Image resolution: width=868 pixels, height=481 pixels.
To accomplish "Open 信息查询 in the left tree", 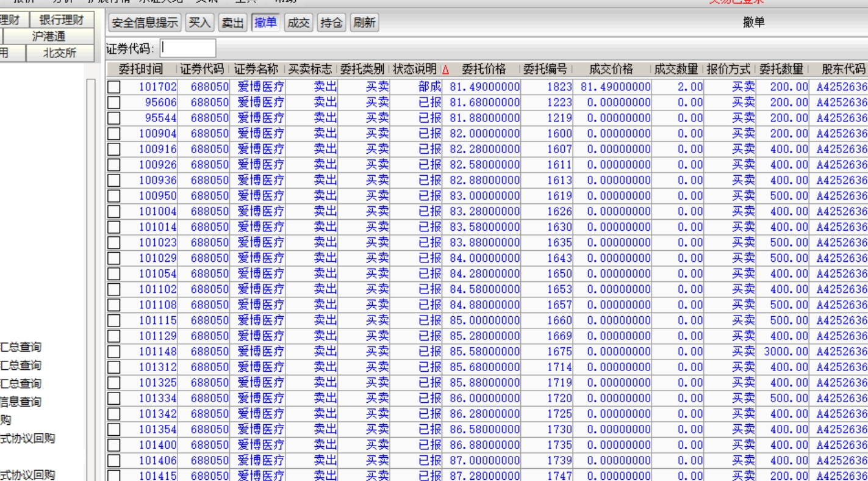I will coord(21,402).
